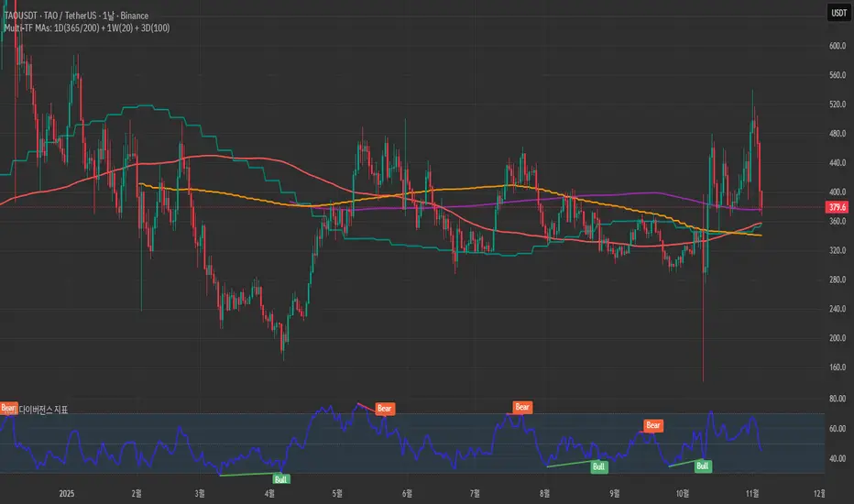Click the 10월 label on time axis

[x=683, y=494]
